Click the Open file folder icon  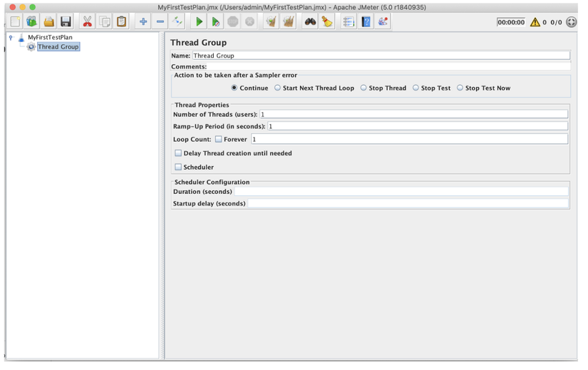click(48, 22)
